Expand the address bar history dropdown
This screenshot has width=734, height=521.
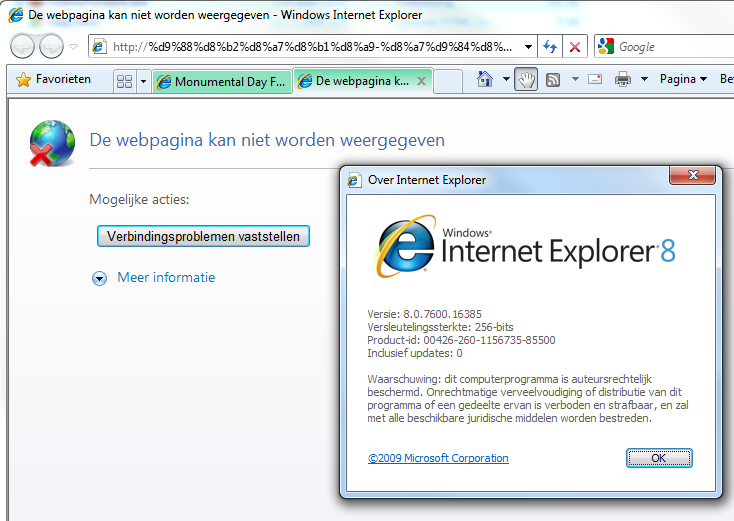point(528,47)
